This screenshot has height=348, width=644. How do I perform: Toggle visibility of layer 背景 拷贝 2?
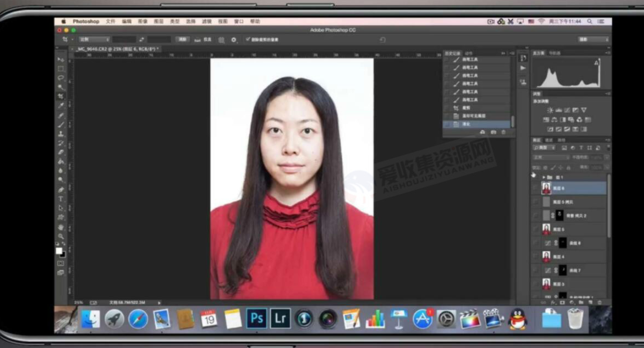pos(536,215)
